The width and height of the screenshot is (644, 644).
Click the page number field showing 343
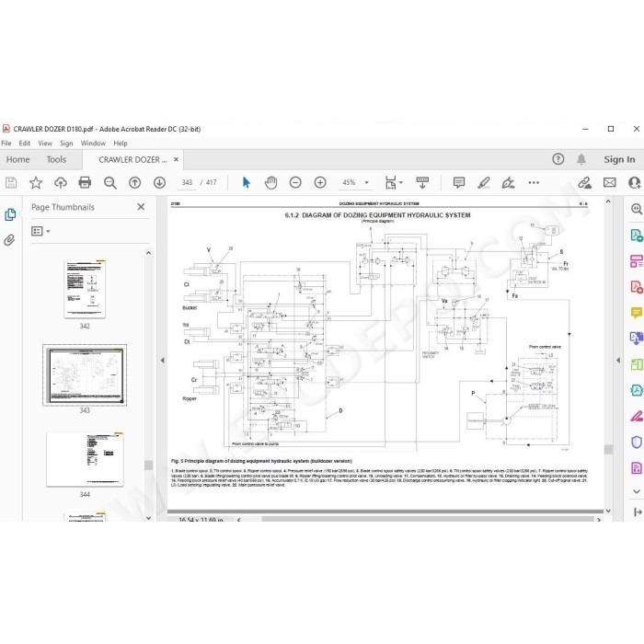tap(187, 182)
